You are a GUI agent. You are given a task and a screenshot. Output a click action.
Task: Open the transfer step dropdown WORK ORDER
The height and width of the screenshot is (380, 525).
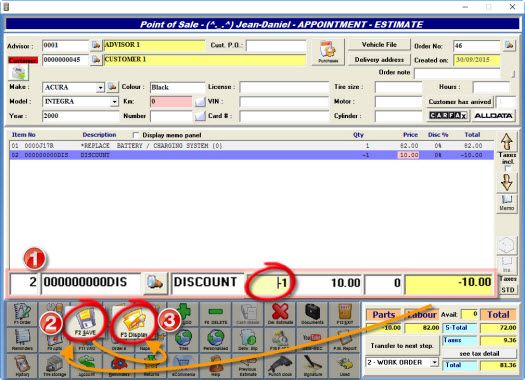pyautogui.click(x=434, y=362)
